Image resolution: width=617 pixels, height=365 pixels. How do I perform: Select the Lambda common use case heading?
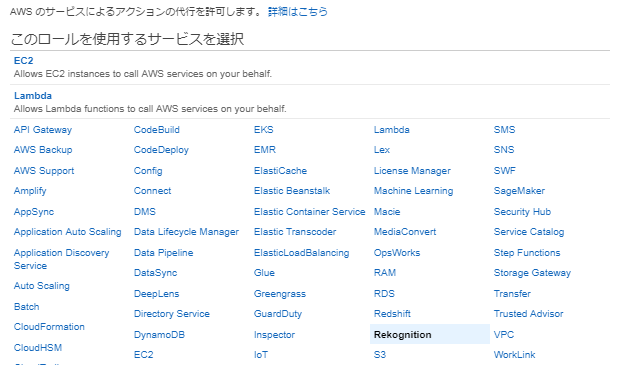(x=33, y=96)
